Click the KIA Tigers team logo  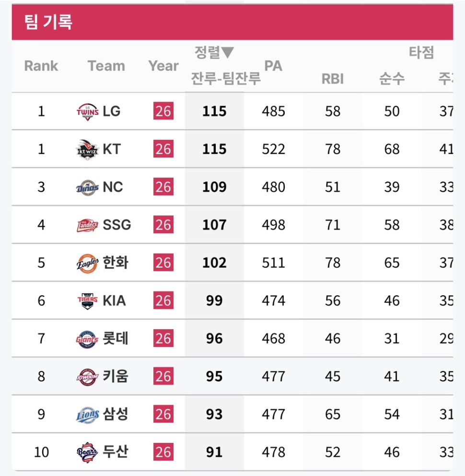point(88,301)
